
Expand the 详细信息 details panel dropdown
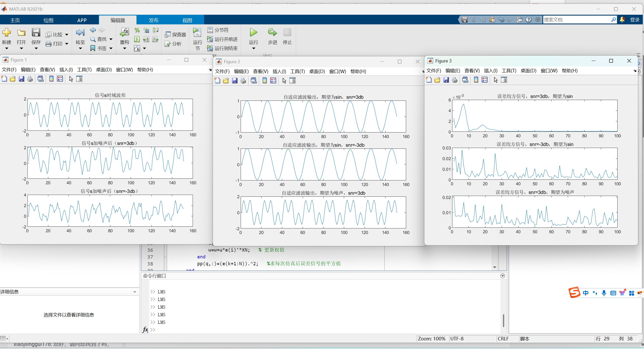[x=135, y=292]
